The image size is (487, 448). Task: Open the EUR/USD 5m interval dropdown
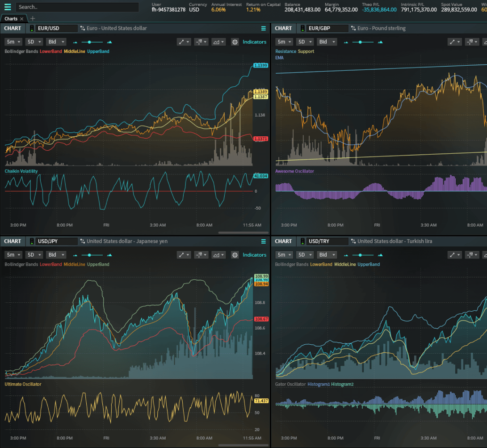[x=13, y=42]
